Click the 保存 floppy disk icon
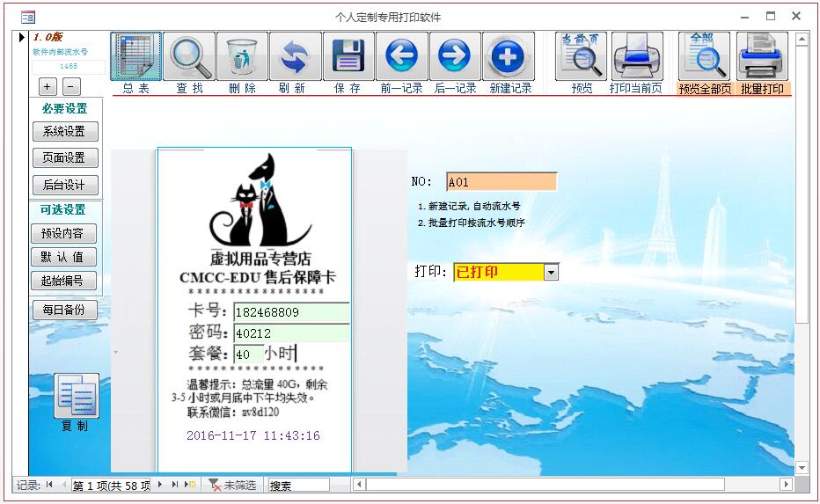 tap(348, 56)
